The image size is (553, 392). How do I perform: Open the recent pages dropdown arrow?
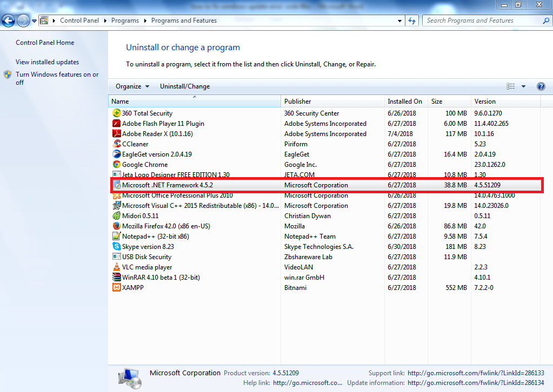pyautogui.click(x=34, y=21)
